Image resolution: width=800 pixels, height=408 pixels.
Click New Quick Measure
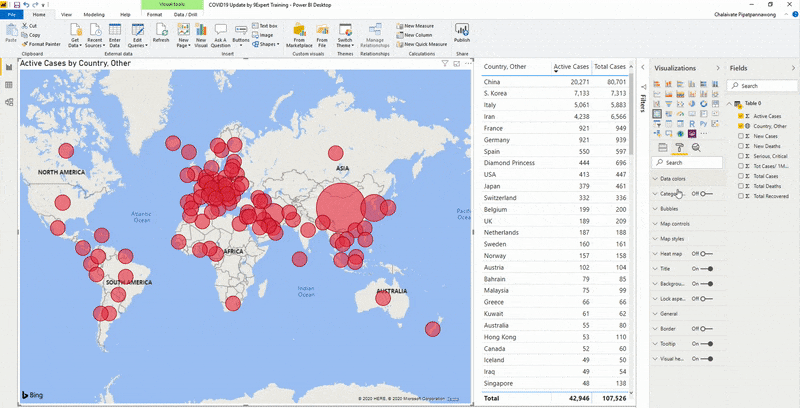422,44
